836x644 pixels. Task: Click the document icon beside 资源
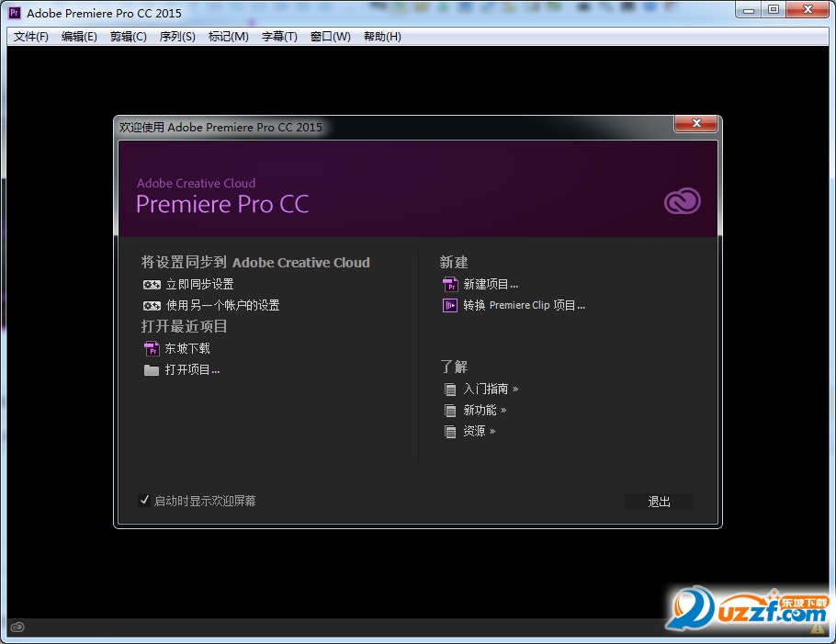[x=450, y=432]
